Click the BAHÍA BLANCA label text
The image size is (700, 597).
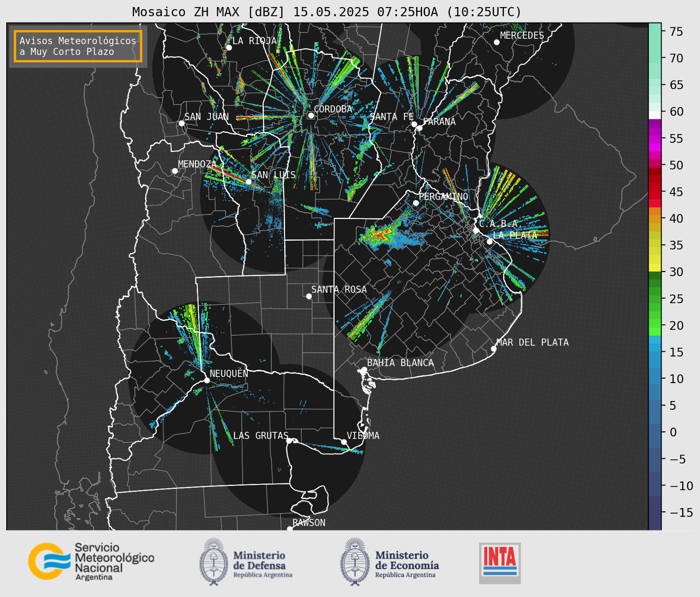[x=400, y=362]
